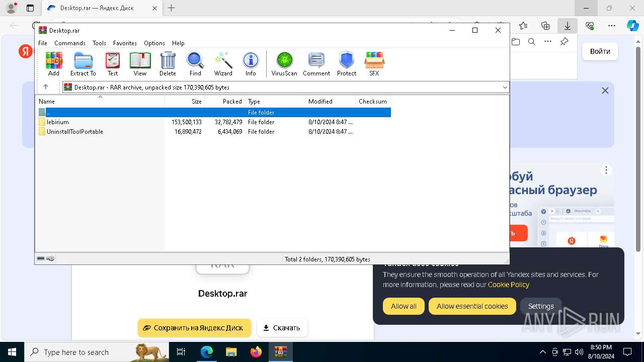Click the Скачать download button

[282, 328]
